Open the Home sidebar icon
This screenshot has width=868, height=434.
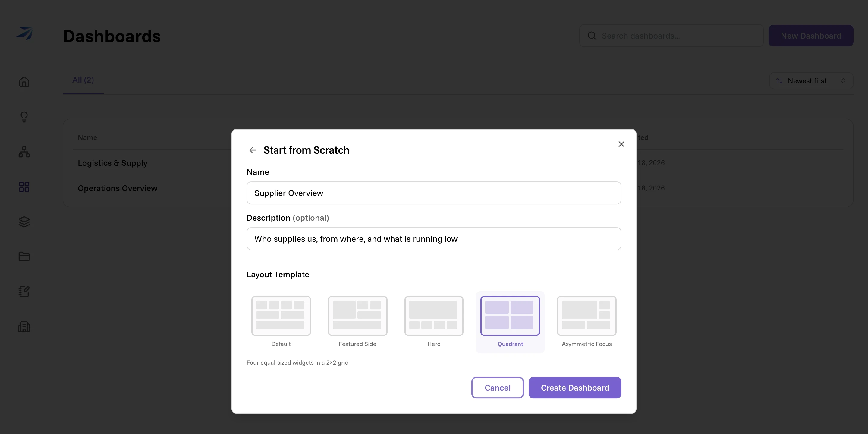24,82
